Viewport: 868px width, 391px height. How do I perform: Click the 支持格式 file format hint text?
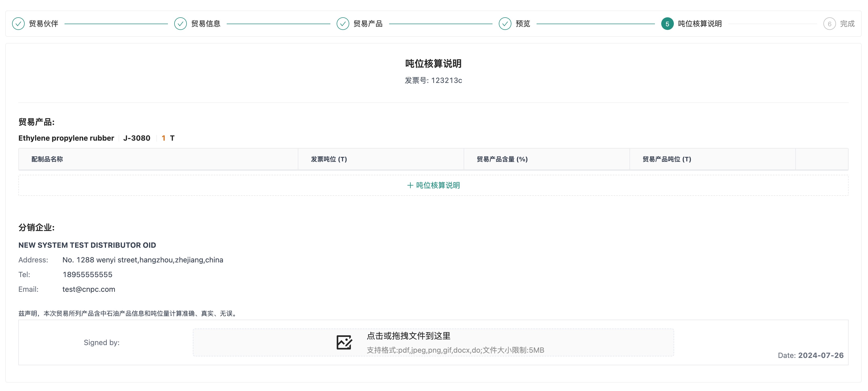(455, 350)
